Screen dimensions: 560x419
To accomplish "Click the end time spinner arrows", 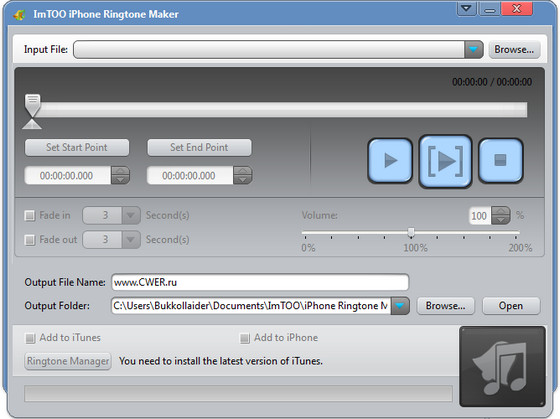I will pyautogui.click(x=242, y=175).
